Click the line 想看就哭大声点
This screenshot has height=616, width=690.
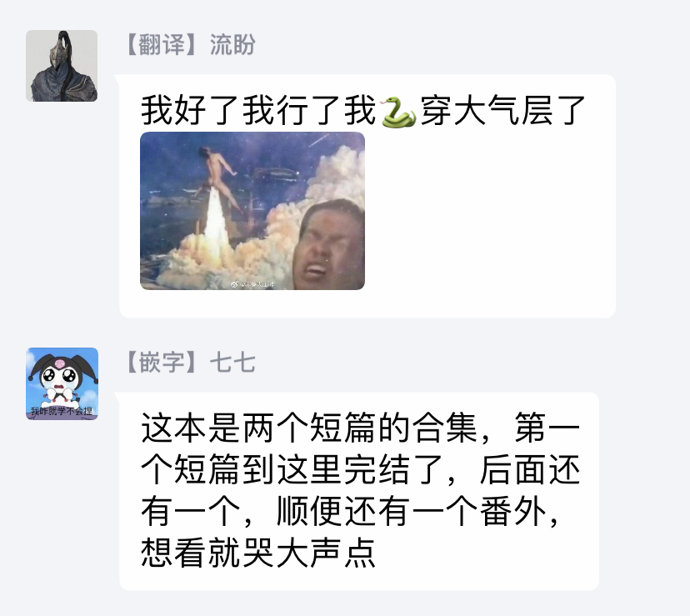pos(258,553)
